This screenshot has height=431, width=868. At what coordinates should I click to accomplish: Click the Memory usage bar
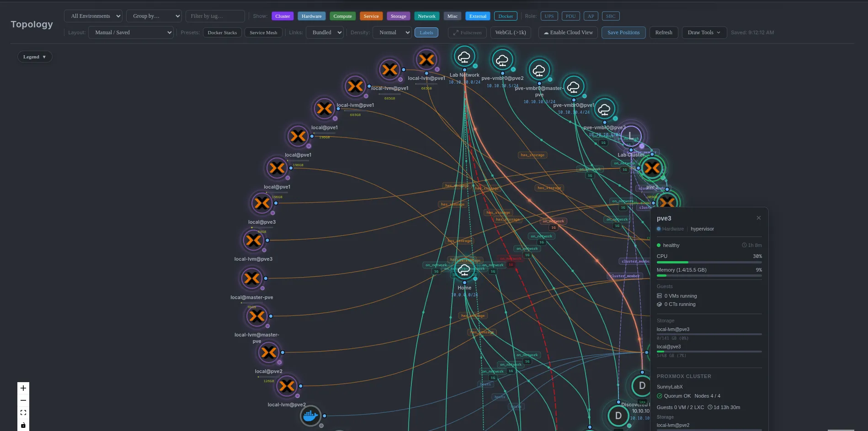click(x=709, y=276)
